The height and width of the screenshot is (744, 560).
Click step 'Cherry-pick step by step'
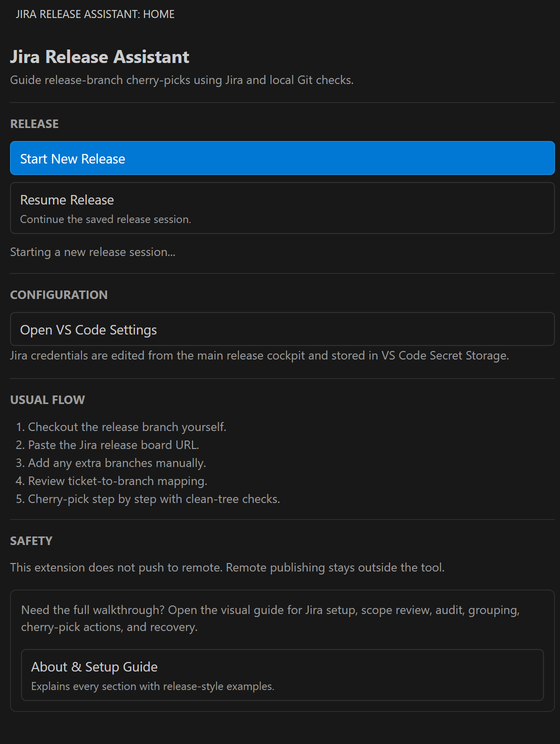(154, 499)
